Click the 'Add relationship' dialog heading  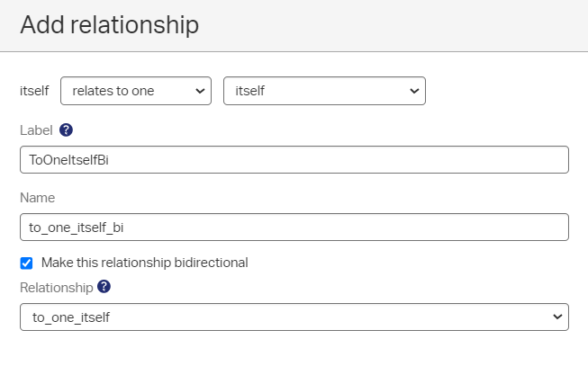pos(109,25)
